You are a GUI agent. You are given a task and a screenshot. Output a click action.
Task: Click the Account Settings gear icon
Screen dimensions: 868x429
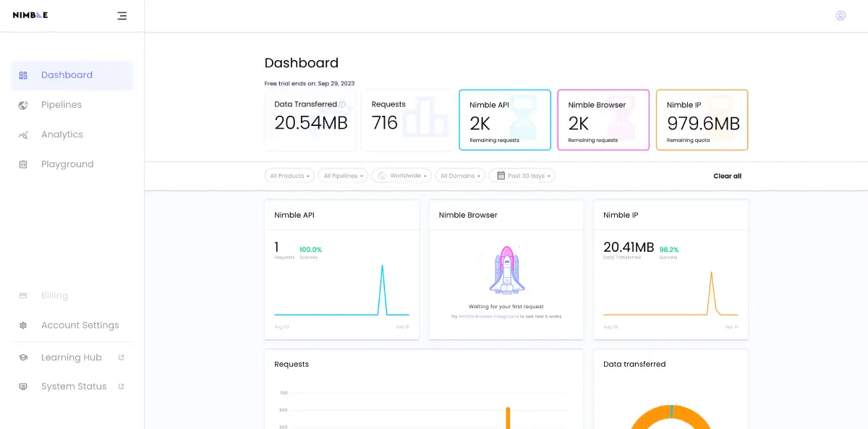23,326
